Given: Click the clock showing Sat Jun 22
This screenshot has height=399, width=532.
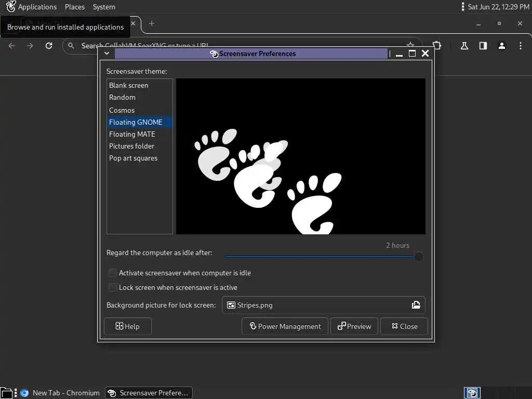Looking at the screenshot, I should (498, 7).
